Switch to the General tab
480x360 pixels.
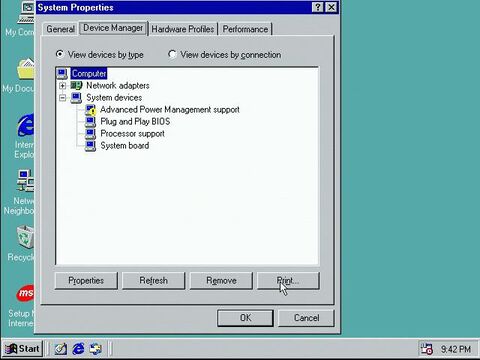pyautogui.click(x=60, y=29)
